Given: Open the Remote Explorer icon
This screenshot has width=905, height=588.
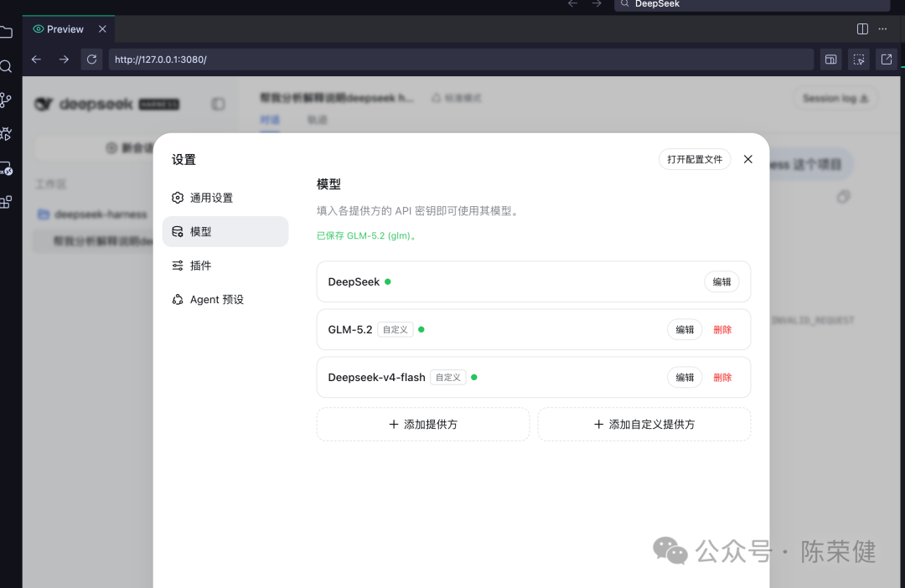Looking at the screenshot, I should pyautogui.click(x=6, y=168).
